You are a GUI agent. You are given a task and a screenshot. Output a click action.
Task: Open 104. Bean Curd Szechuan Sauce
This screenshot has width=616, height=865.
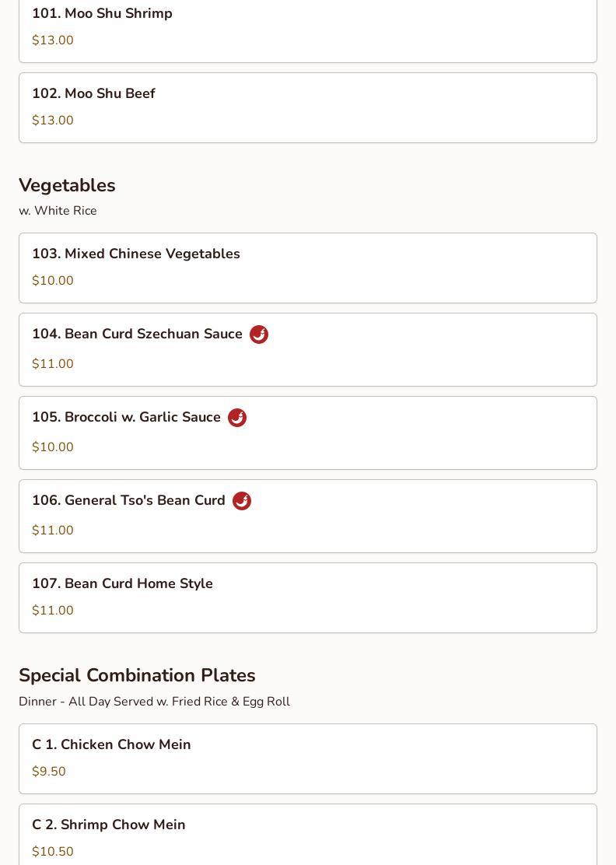tap(308, 350)
